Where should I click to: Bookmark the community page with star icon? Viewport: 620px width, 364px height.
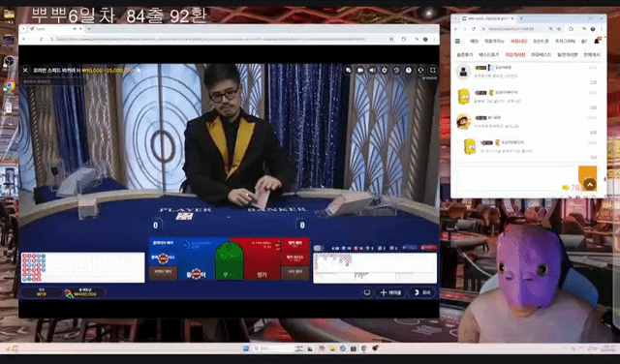click(559, 29)
